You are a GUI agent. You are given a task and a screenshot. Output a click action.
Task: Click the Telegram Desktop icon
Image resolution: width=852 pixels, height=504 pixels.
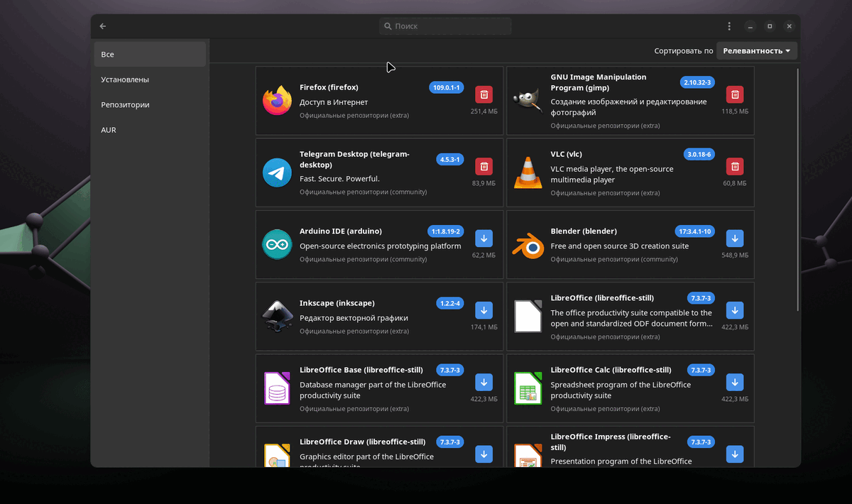[x=277, y=172]
